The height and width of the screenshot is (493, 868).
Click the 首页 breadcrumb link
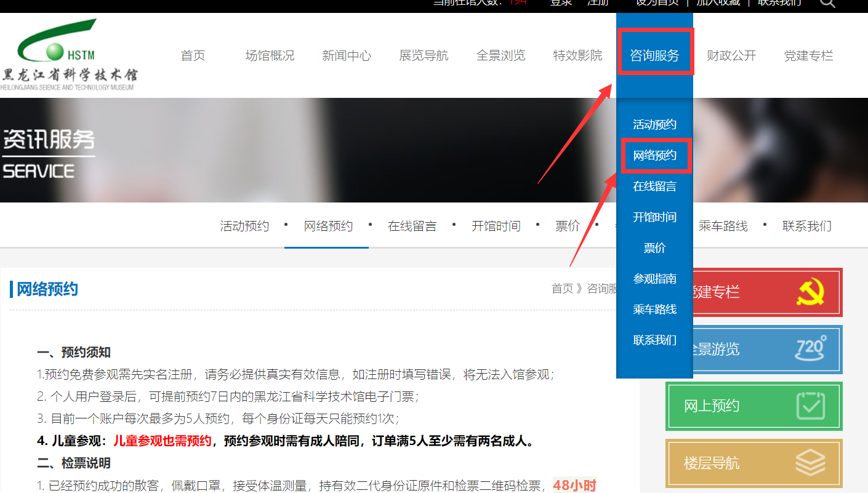click(561, 289)
